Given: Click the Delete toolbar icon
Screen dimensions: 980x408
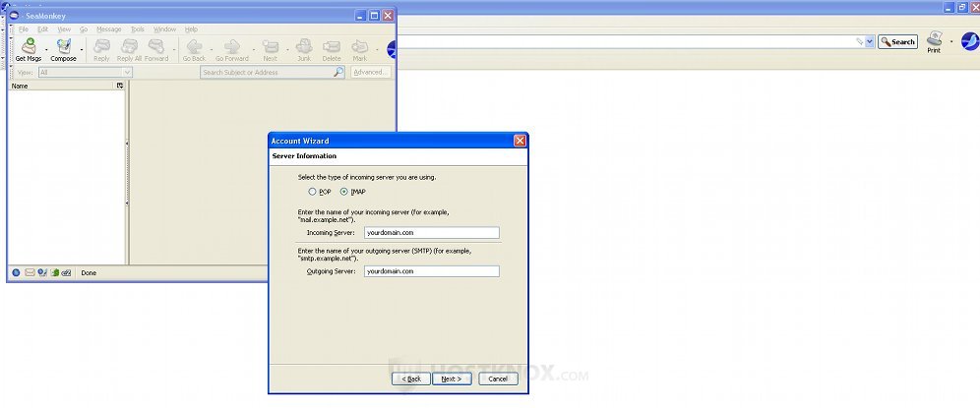Looking at the screenshot, I should [332, 49].
